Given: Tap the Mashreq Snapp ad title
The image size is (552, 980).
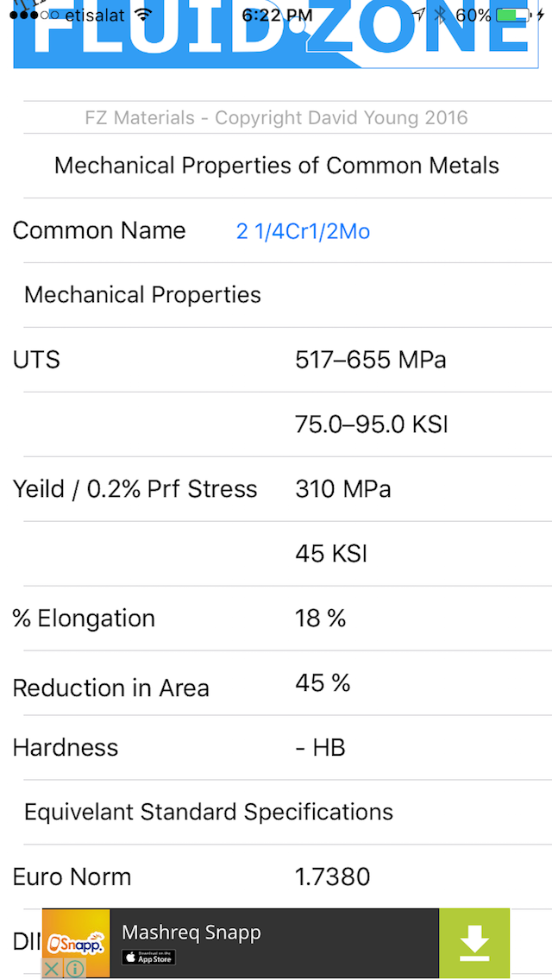Looking at the screenshot, I should click(191, 933).
